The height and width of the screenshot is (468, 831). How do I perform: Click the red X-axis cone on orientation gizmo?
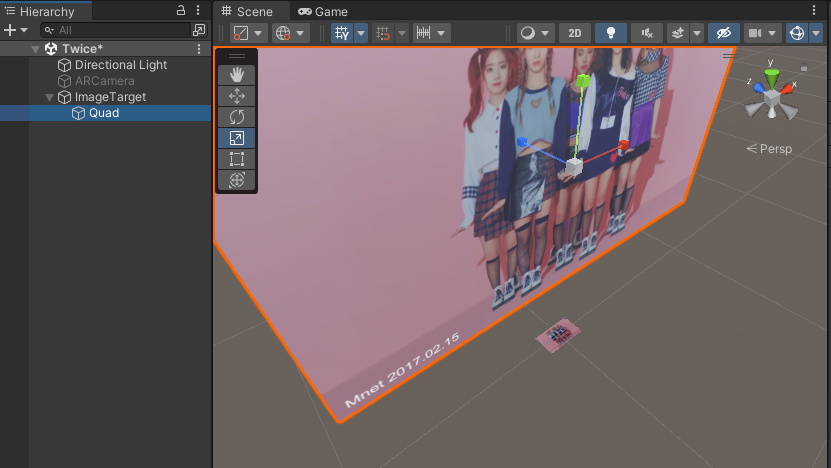[x=788, y=88]
